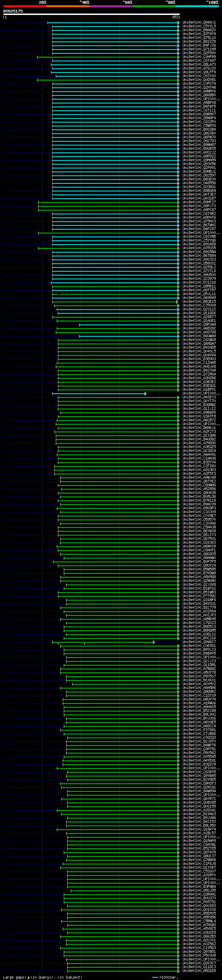Select hit label UniRef100_Q9LFF9
The width and height of the screenshot is (222, 980).
point(199,72)
